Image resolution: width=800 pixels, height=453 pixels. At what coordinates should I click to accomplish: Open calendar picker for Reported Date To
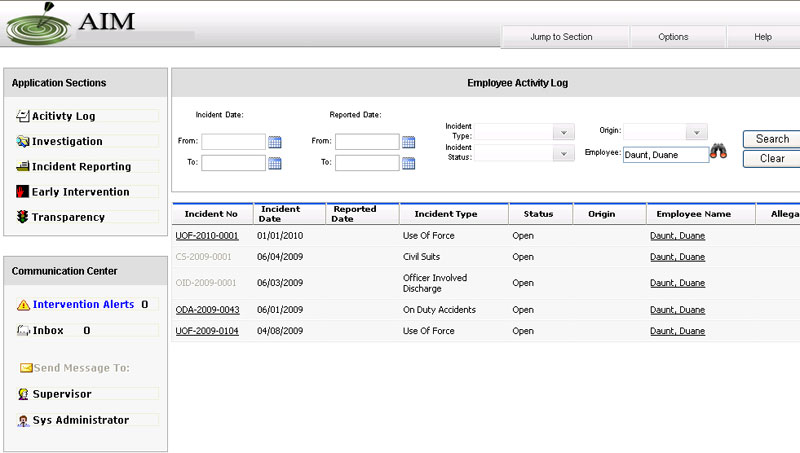click(x=408, y=162)
